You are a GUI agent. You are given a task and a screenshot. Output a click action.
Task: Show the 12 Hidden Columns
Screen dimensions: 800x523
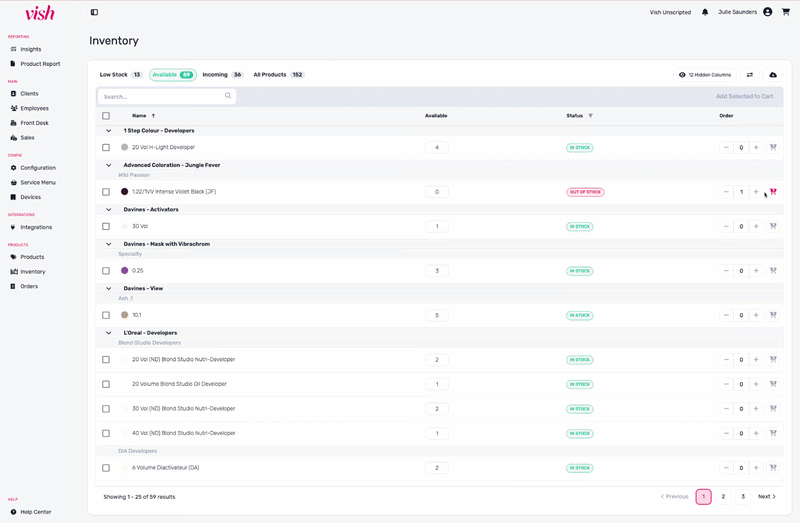pyautogui.click(x=705, y=75)
